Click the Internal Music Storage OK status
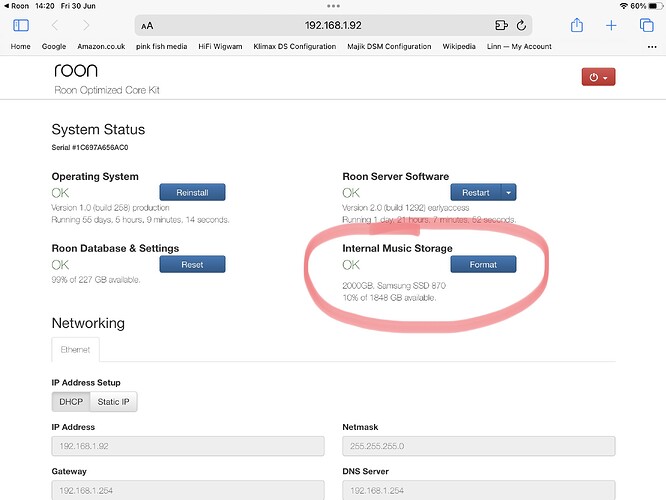 pyautogui.click(x=351, y=265)
